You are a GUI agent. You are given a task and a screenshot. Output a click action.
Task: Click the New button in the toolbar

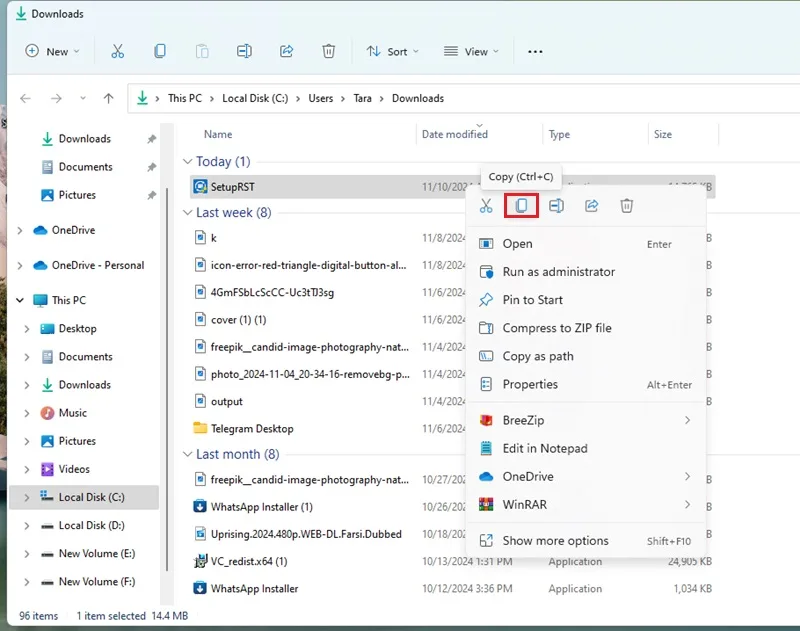(52, 52)
